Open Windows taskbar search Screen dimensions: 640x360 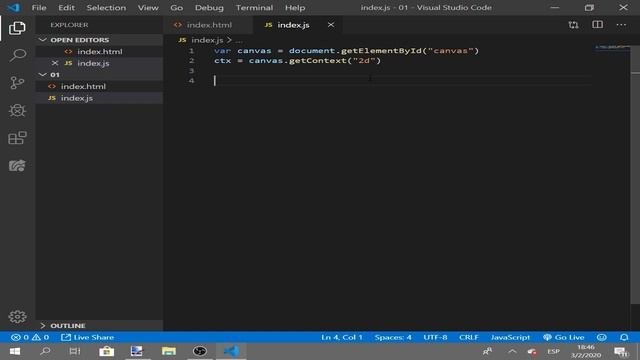tap(45, 351)
